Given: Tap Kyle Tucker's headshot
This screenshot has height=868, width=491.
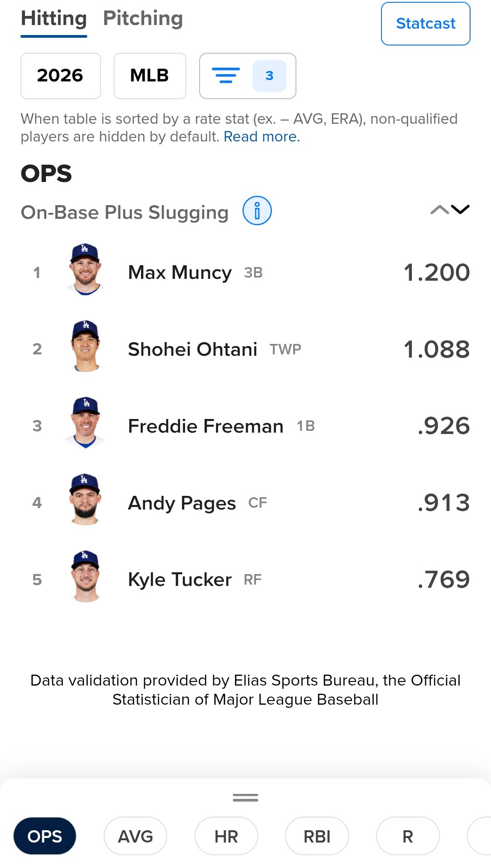Looking at the screenshot, I should tap(85, 577).
